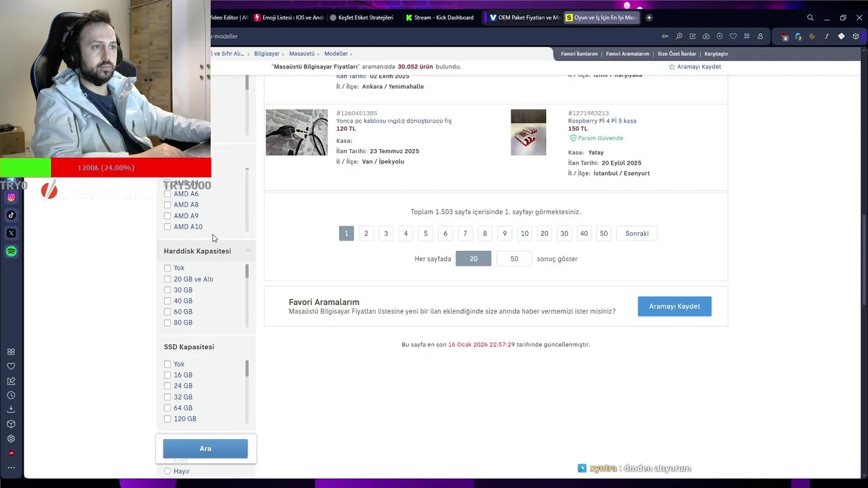Check 20 GB ve Altı harddisk option

(x=167, y=279)
